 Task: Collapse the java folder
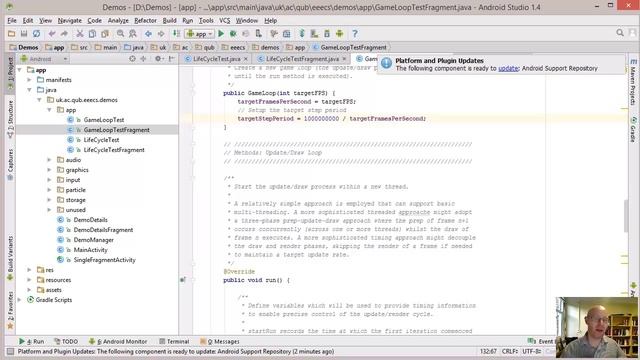pyautogui.click(x=29, y=90)
